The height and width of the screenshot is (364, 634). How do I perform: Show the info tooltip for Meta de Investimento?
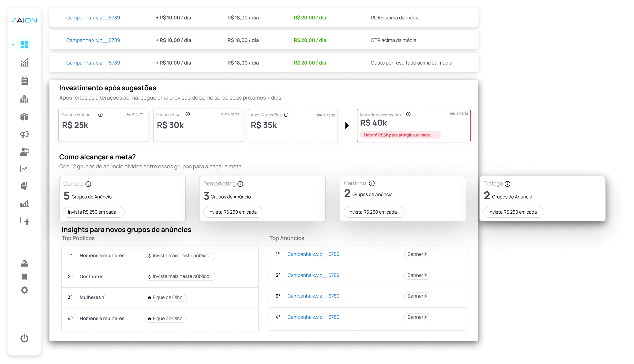pos(409,114)
